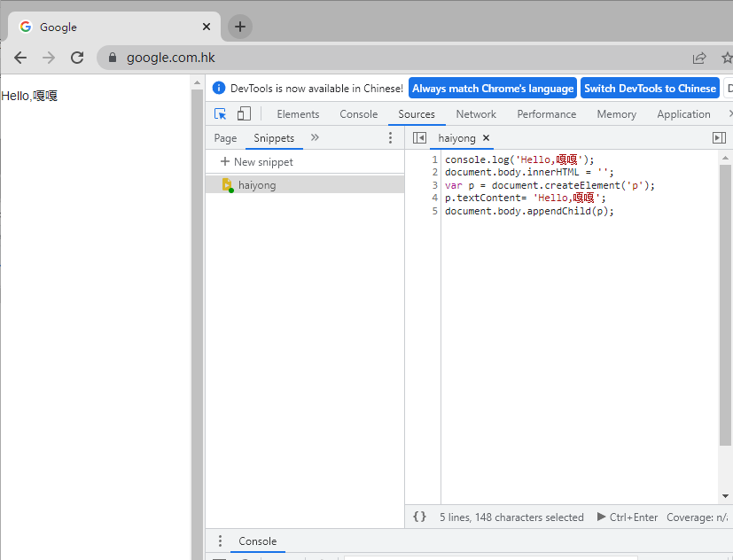The width and height of the screenshot is (733, 560).
Task: Click line number 3 in editor gutter
Action: coord(435,185)
